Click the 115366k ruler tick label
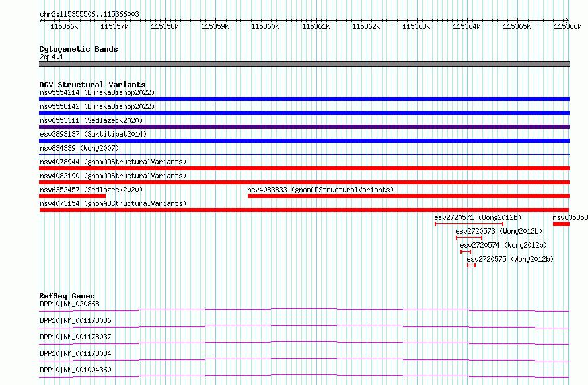 [x=568, y=26]
